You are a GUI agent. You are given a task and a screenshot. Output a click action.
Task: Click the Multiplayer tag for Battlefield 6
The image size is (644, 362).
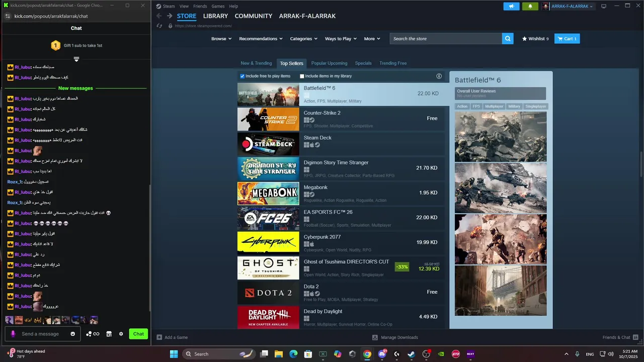click(494, 107)
